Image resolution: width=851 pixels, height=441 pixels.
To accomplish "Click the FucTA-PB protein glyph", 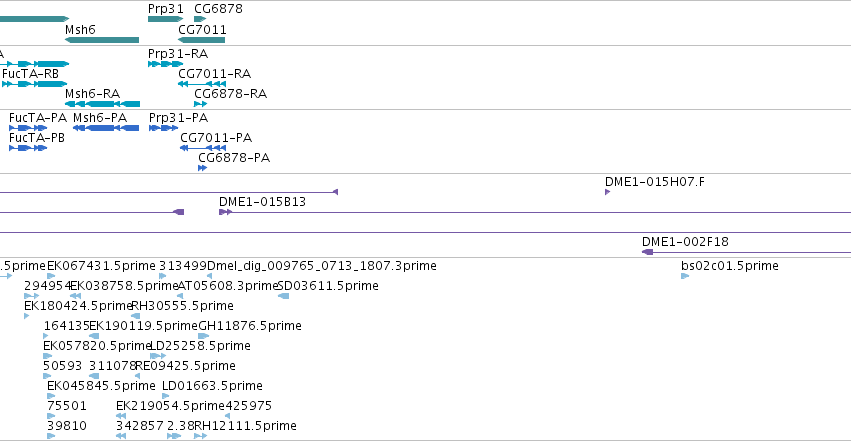I will click(x=27, y=148).
